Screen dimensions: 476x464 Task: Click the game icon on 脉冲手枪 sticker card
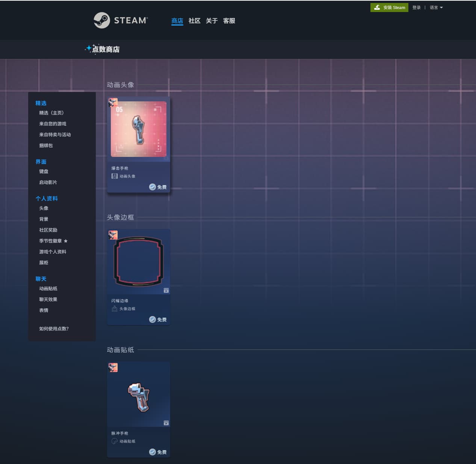point(113,368)
